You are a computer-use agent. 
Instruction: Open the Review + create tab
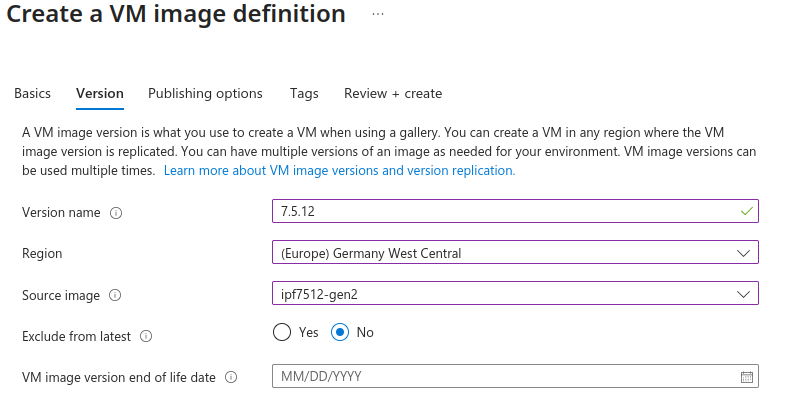[392, 93]
